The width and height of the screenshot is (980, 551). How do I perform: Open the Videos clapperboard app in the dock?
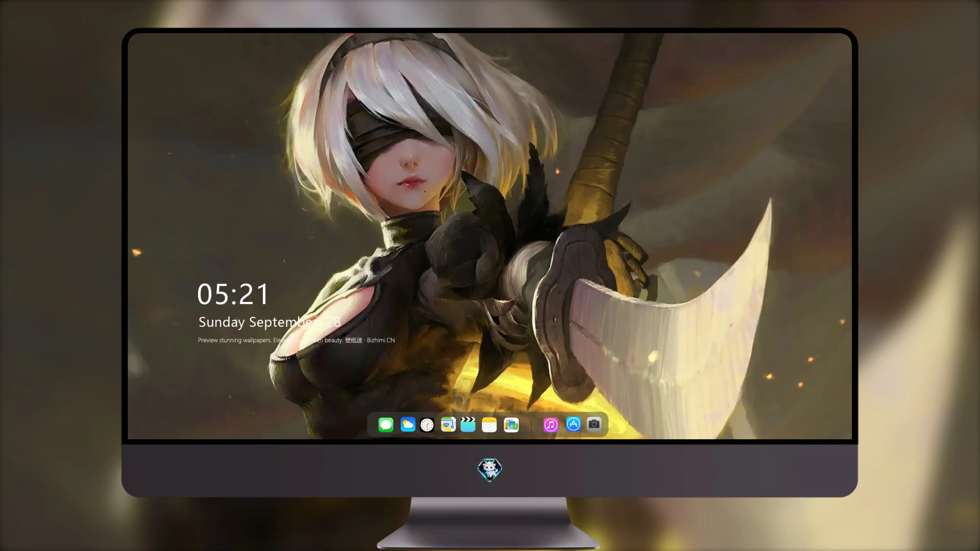[468, 424]
